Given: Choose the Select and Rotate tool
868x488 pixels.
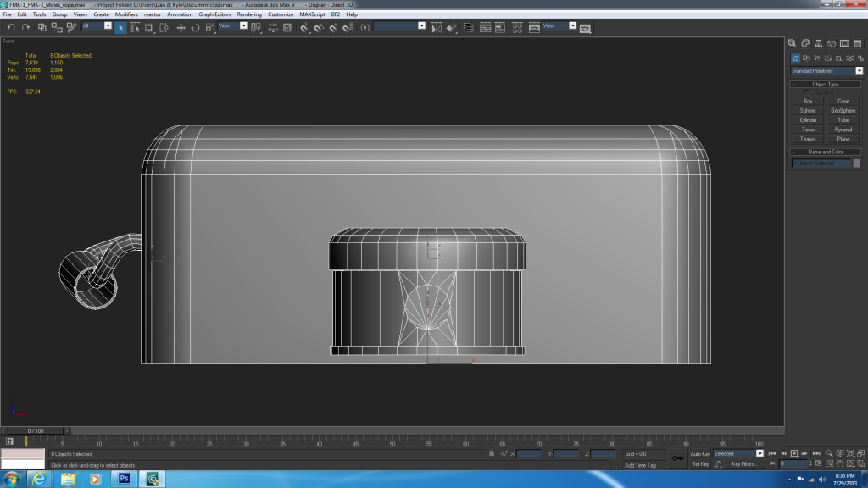Looking at the screenshot, I should tap(195, 27).
